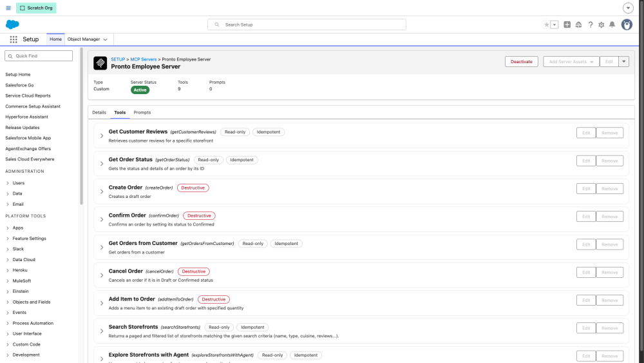The width and height of the screenshot is (644, 363).
Task: Click Remove for Search Storefronts
Action: (x=609, y=328)
